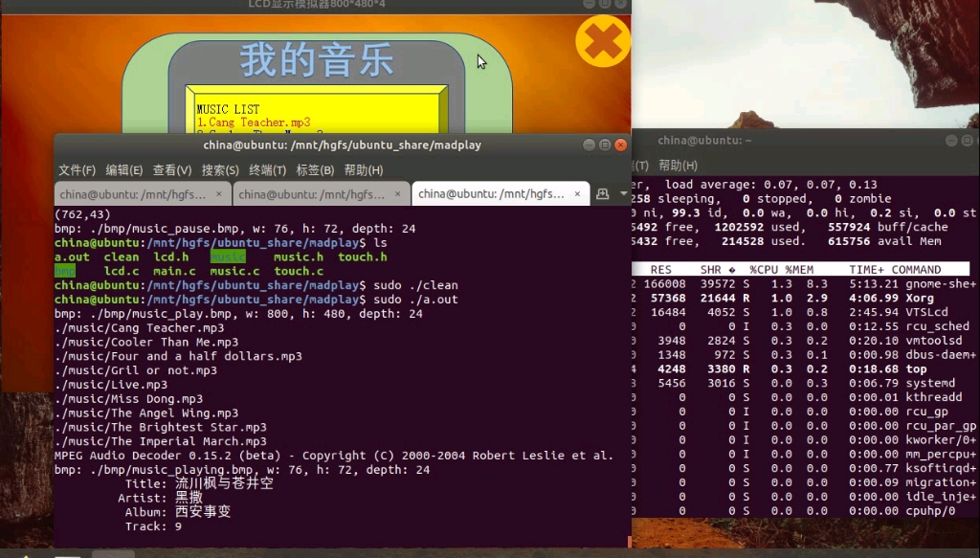Click the VTSLcd process name in top

point(926,312)
